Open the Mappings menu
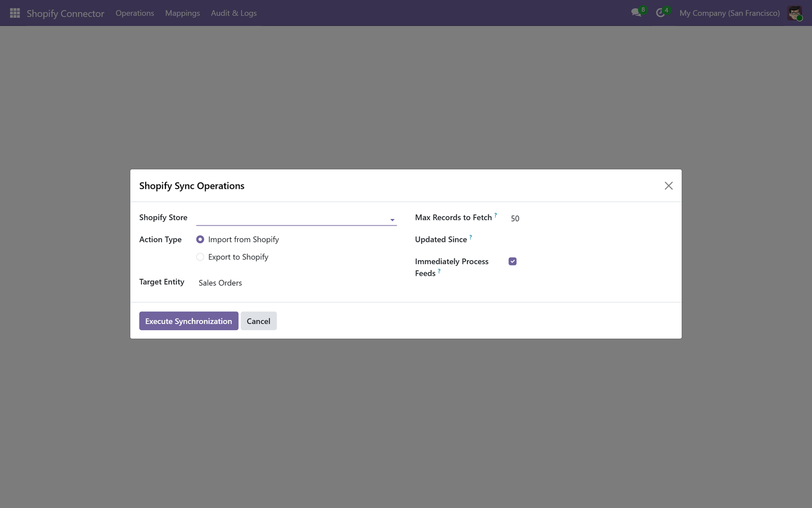The height and width of the screenshot is (508, 812). 182,13
